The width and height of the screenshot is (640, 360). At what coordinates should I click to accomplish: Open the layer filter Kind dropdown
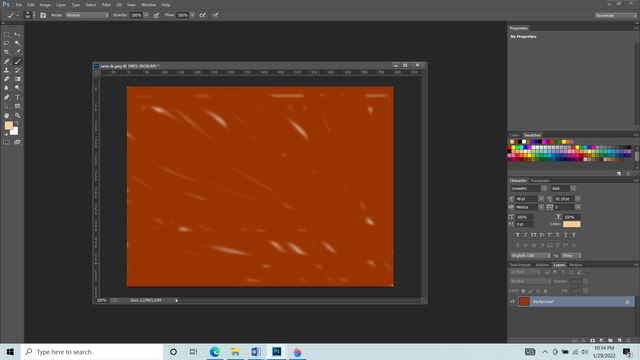tap(525, 272)
